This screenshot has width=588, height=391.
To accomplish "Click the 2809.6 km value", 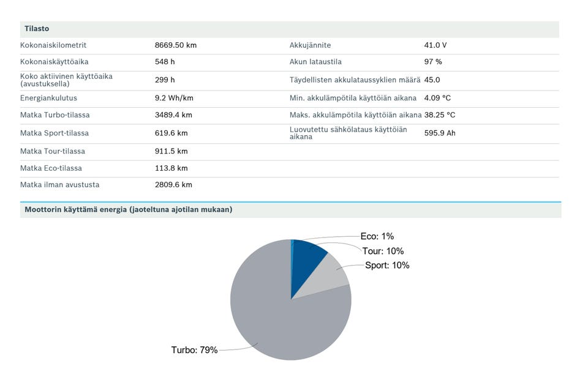I will (x=173, y=185).
